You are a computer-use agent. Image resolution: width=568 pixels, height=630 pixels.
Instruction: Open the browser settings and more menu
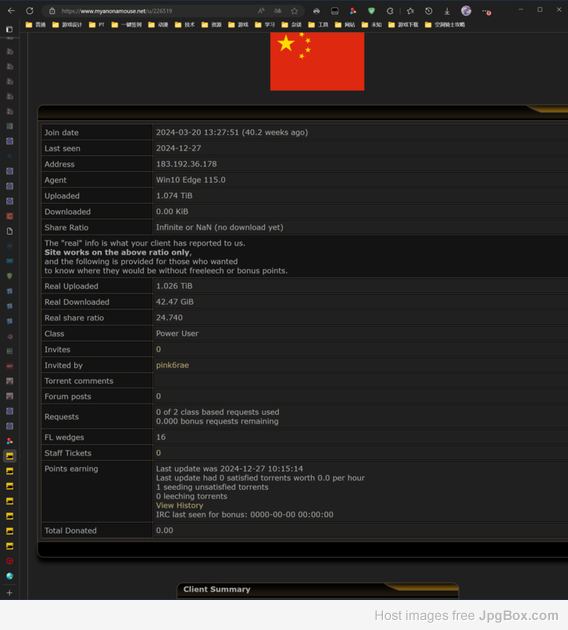(486, 11)
